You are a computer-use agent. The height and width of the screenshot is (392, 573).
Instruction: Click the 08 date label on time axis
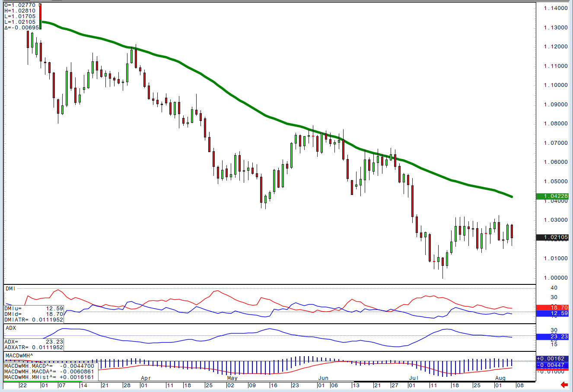(520, 385)
